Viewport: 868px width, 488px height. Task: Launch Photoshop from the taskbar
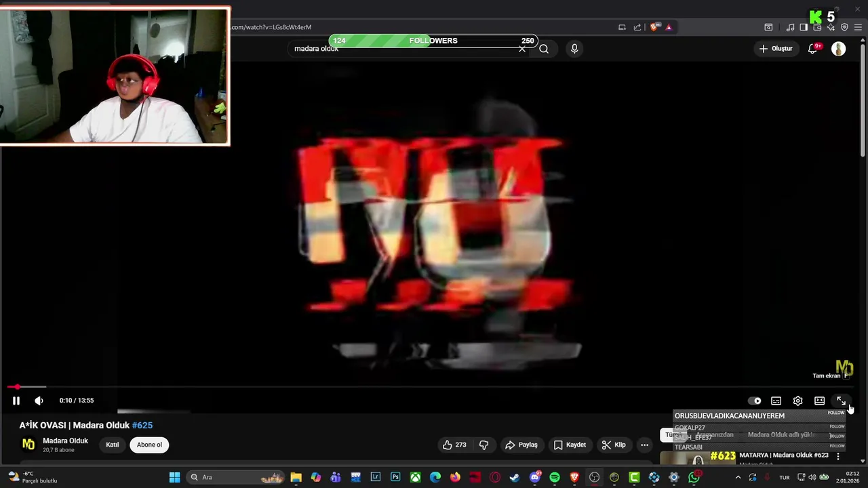(x=395, y=477)
